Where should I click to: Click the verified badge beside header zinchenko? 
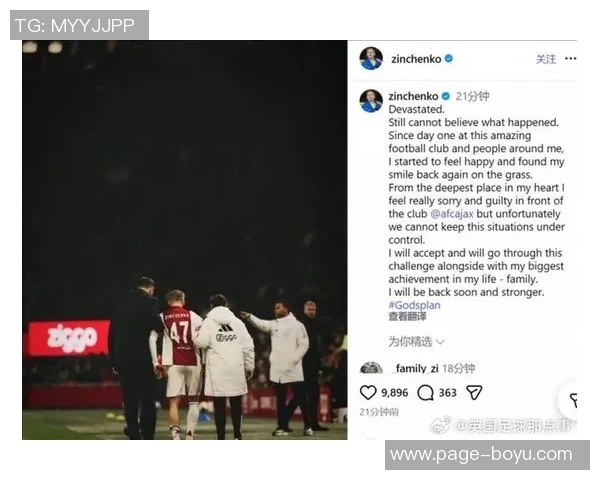(449, 59)
